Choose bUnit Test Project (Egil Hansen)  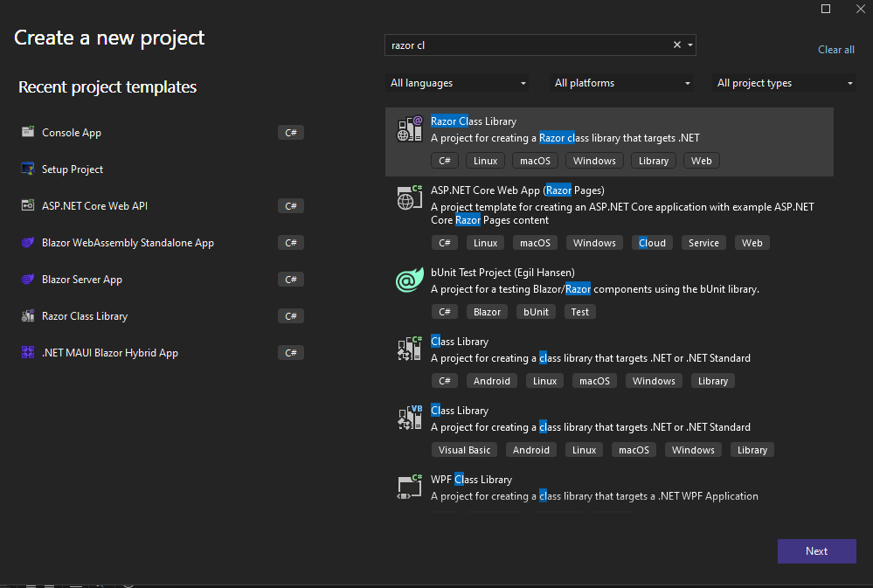coord(502,273)
